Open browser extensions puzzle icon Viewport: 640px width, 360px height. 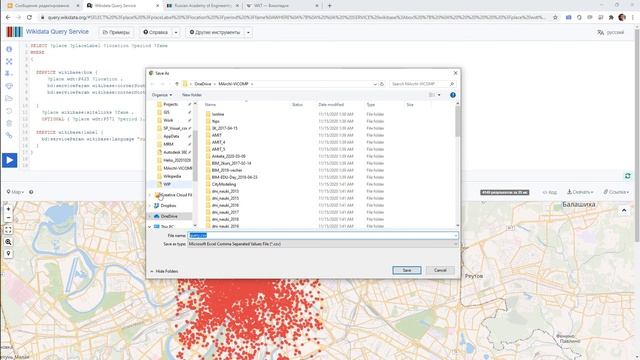[x=611, y=18]
